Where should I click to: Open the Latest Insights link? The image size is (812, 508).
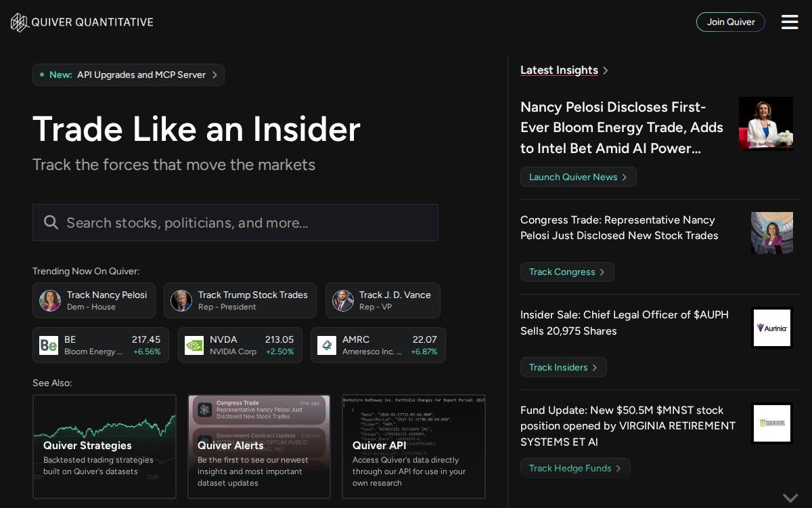point(559,70)
